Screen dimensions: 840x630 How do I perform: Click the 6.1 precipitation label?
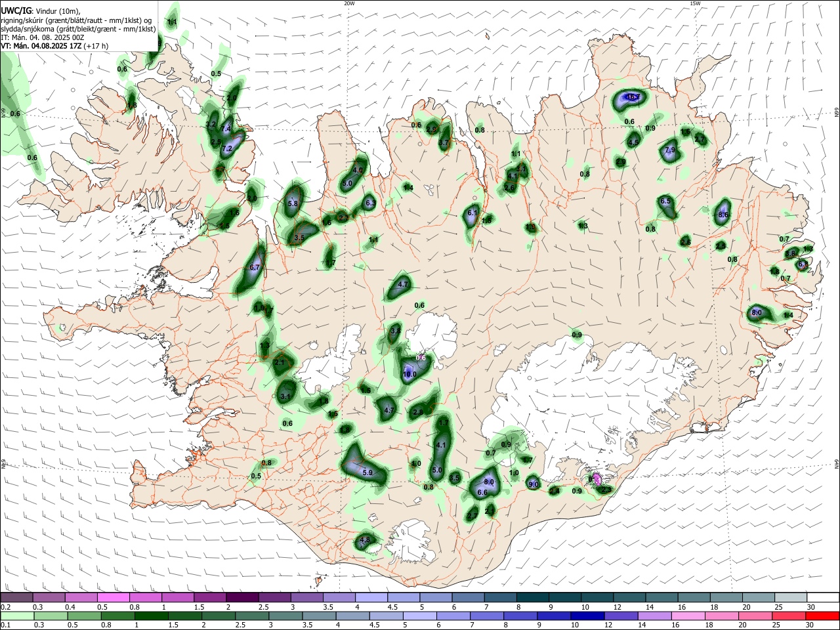(x=472, y=213)
